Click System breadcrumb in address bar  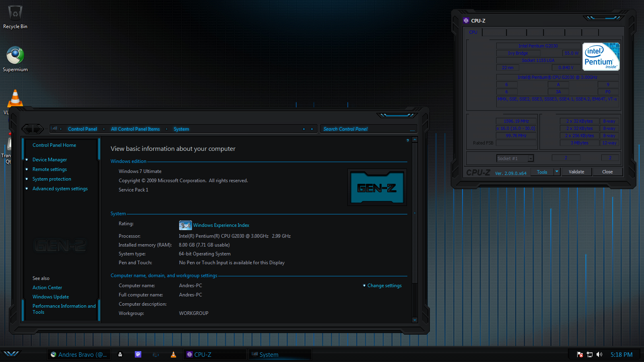[182, 129]
